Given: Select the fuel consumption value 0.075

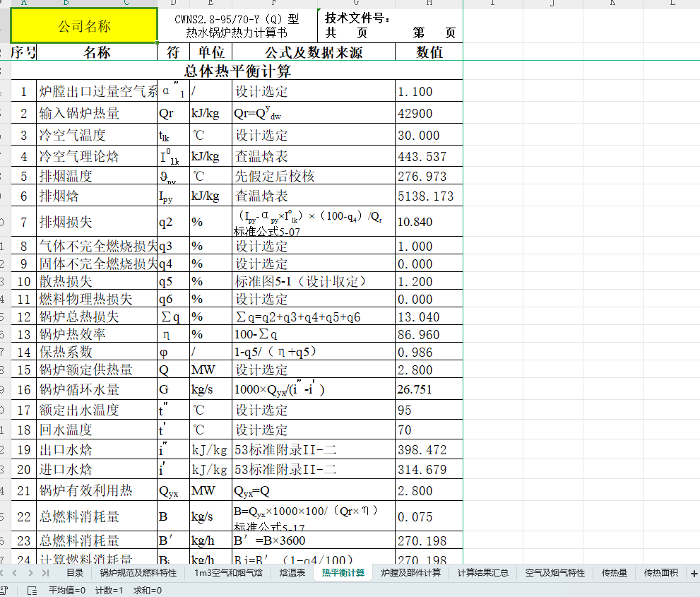Looking at the screenshot, I should [x=429, y=516].
